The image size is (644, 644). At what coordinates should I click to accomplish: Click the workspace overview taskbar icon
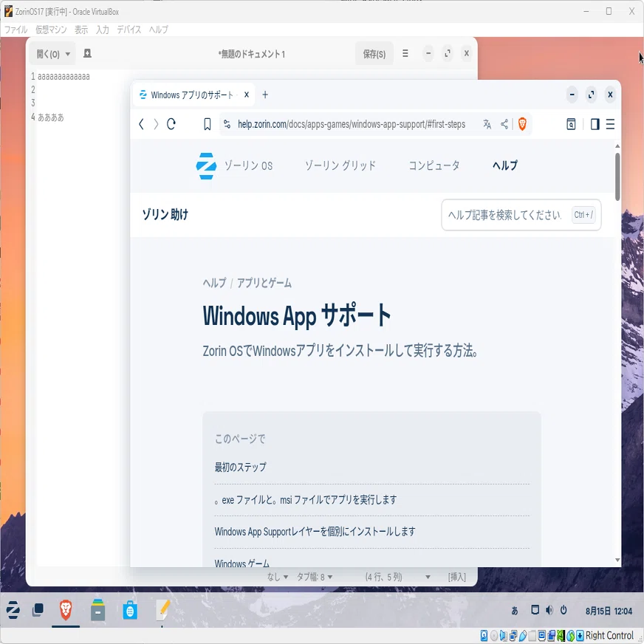click(x=38, y=610)
